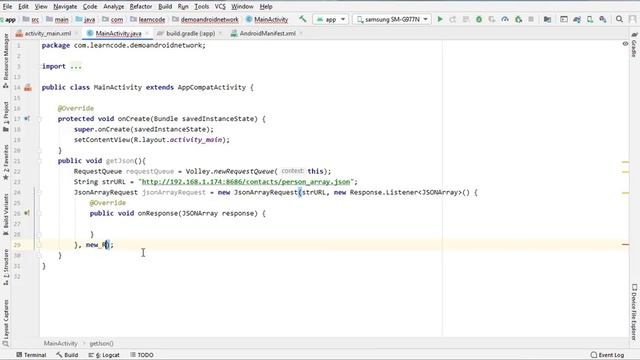Viewport: 640px width, 360px height.
Task: Click warning stripe marker for line 24
Action: (625, 193)
